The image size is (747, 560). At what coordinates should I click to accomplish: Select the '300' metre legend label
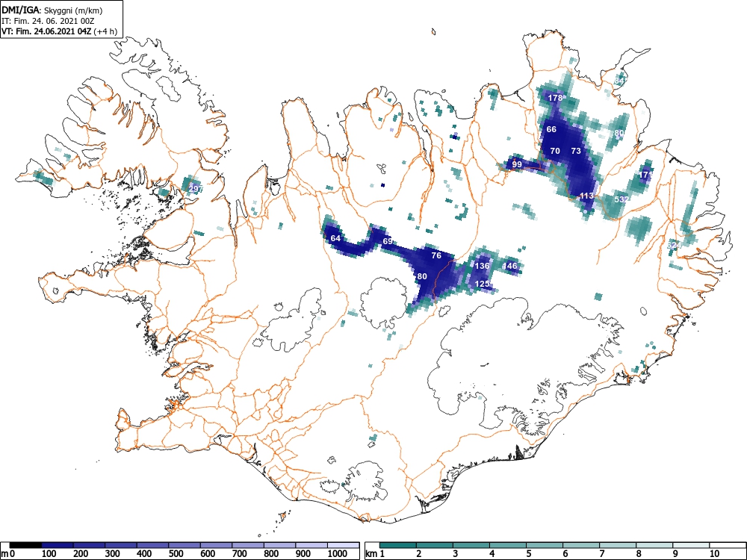[113, 554]
